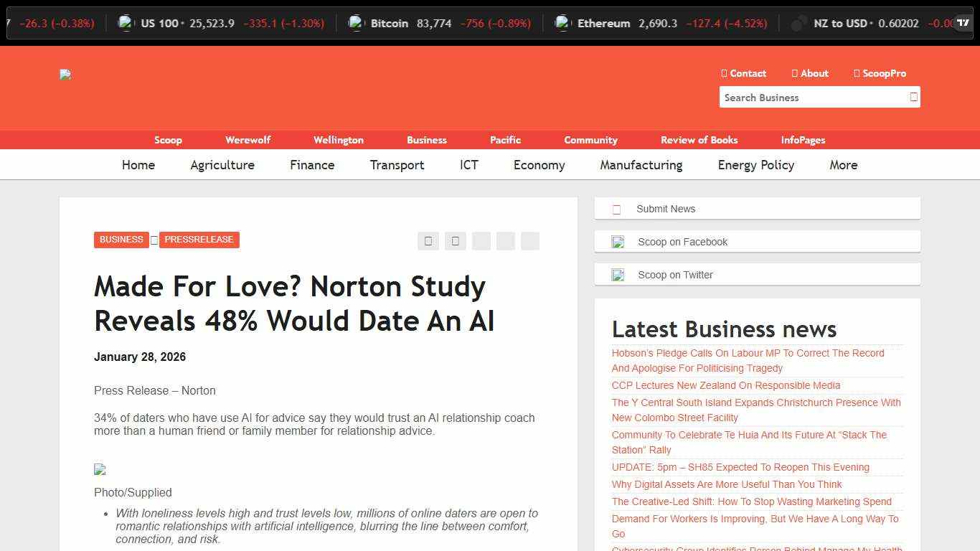Click the US 100 index icon
980x551 pixels.
tap(126, 23)
